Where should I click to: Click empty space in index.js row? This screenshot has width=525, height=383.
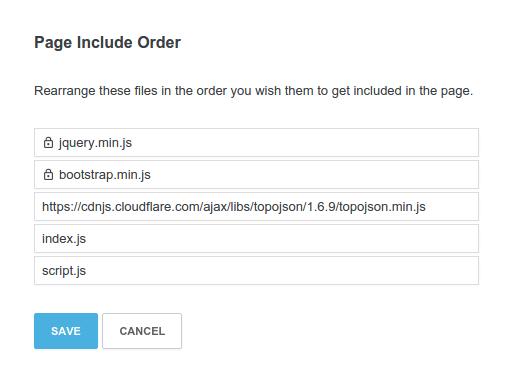pyautogui.click(x=281, y=239)
